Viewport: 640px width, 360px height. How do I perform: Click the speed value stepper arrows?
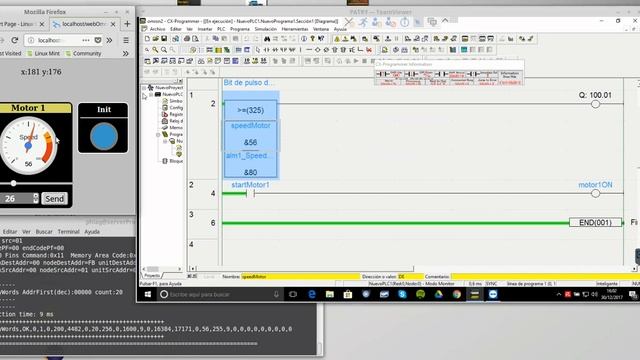pos(36,198)
